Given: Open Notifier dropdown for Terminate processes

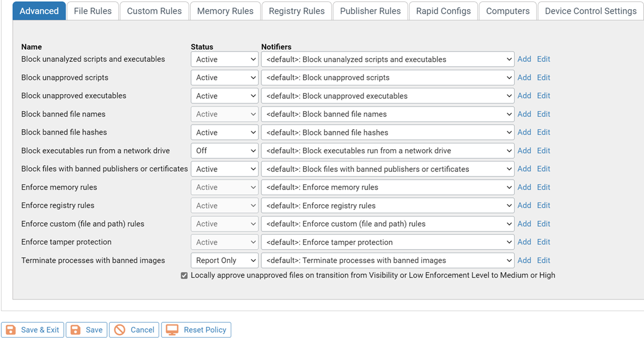Looking at the screenshot, I should coord(386,260).
